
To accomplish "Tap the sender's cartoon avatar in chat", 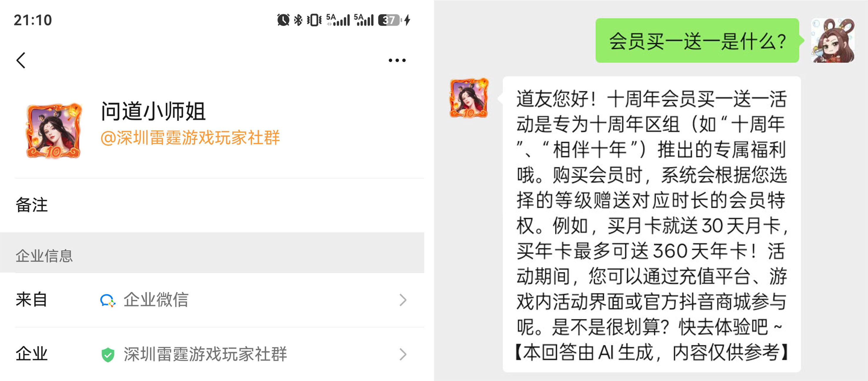I will click(x=833, y=41).
